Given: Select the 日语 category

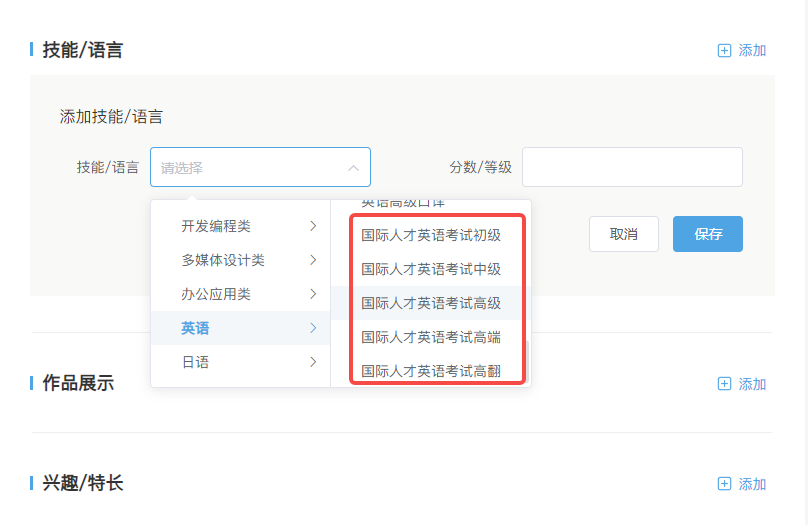Looking at the screenshot, I should [241, 362].
